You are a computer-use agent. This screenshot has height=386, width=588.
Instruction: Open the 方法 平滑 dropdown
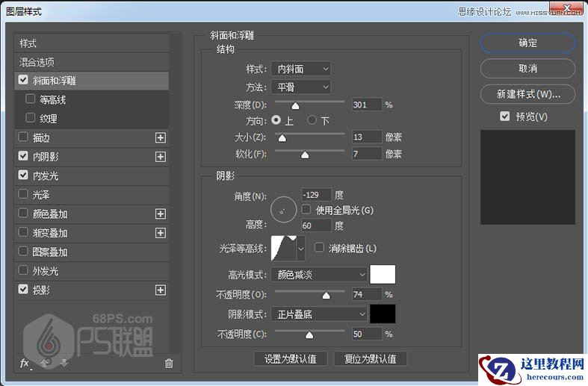coord(301,87)
